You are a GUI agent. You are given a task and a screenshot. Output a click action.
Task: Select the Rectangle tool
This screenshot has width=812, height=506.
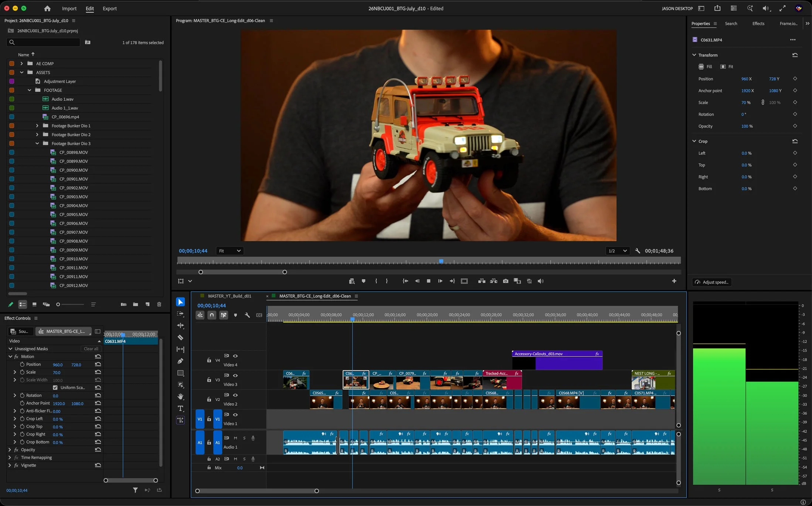tap(180, 373)
